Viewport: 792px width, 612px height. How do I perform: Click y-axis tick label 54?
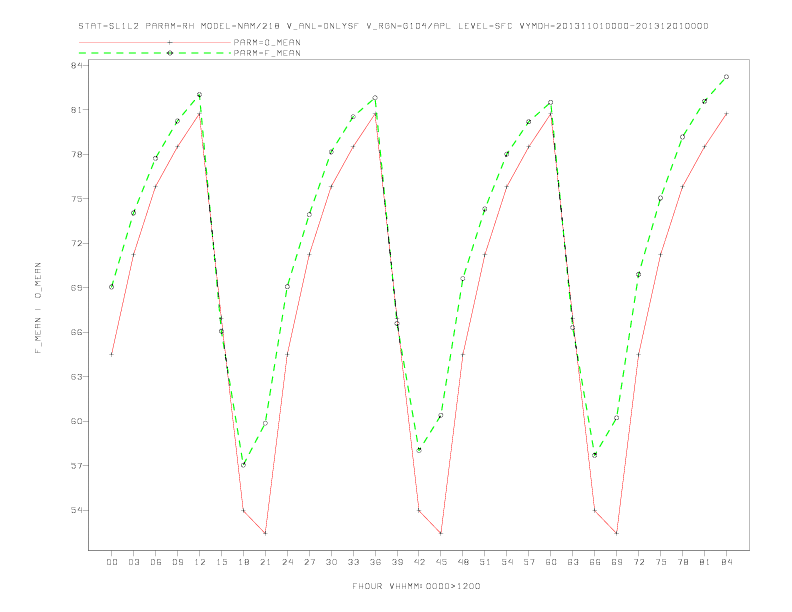(x=77, y=510)
